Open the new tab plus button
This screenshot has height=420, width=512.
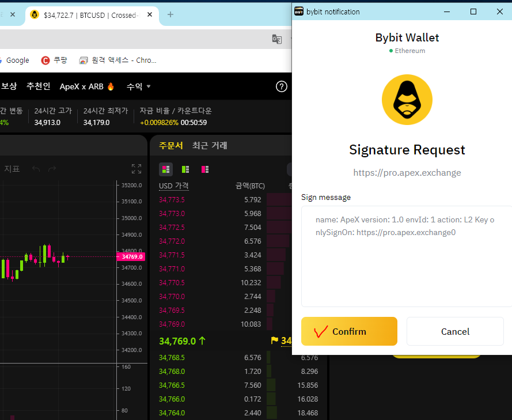pyautogui.click(x=170, y=14)
